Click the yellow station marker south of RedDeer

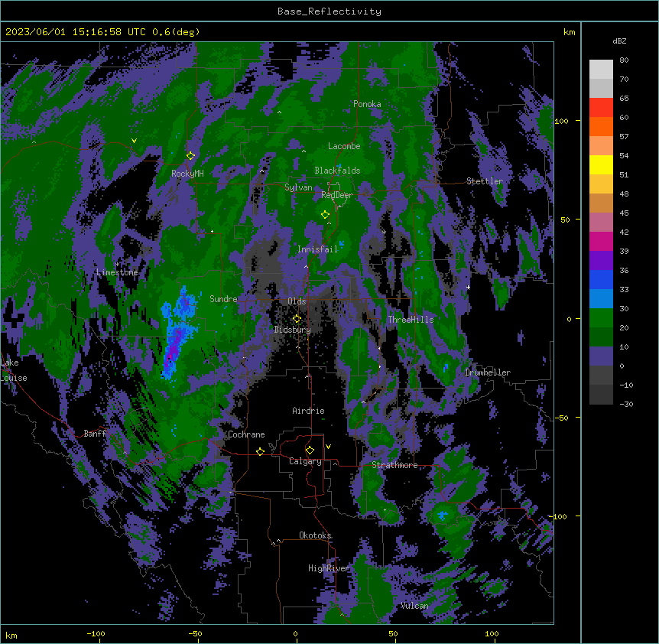tap(325, 215)
